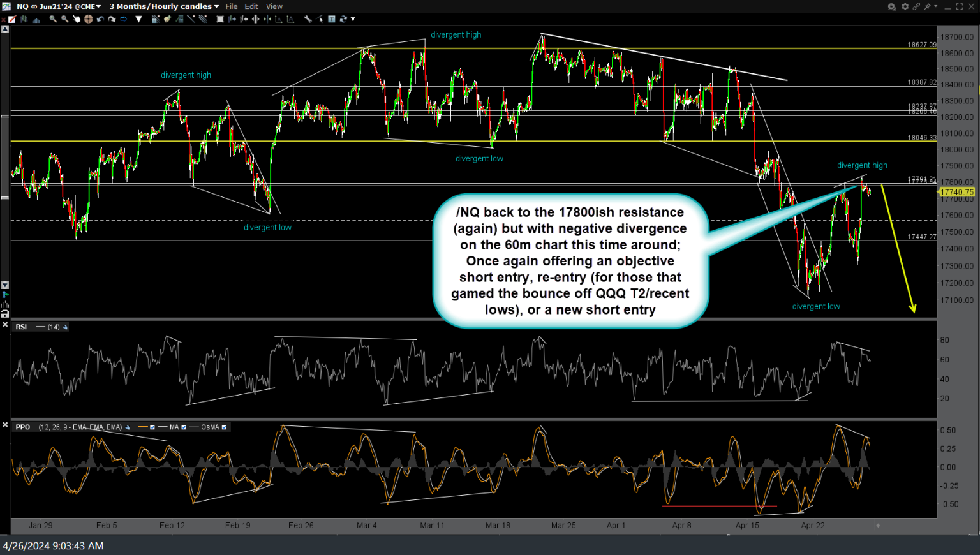Click the blue forward arrow icon
Image resolution: width=980 pixels, height=555 pixels.
point(123,19)
